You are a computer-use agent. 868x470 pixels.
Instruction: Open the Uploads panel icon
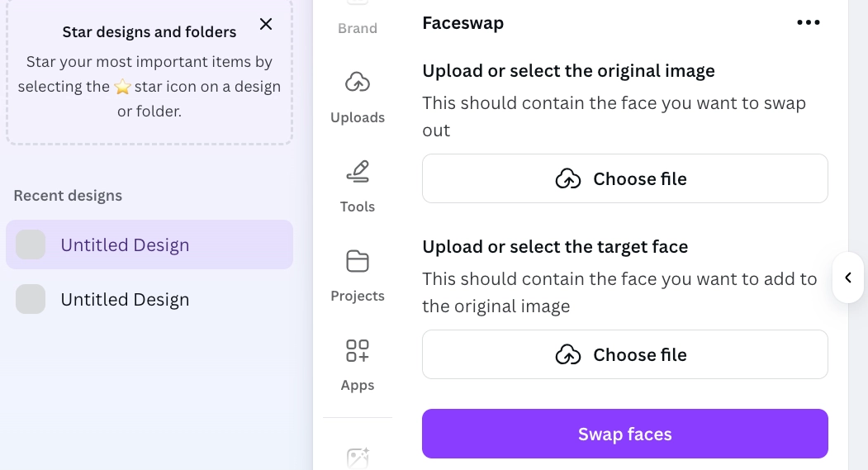click(358, 83)
